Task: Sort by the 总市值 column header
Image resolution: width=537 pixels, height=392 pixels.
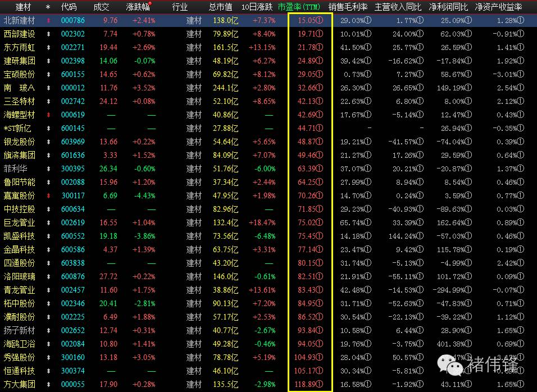Action: click(x=221, y=7)
